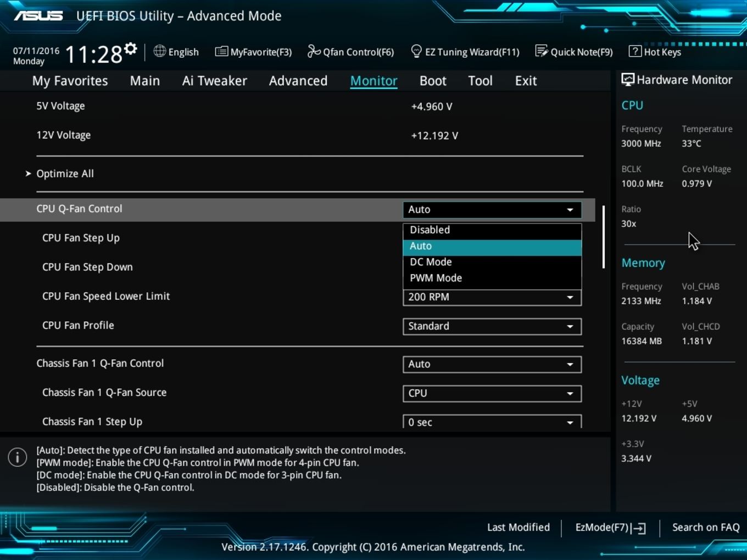Switch to the Main tab
This screenshot has width=747, height=560.
pos(145,81)
